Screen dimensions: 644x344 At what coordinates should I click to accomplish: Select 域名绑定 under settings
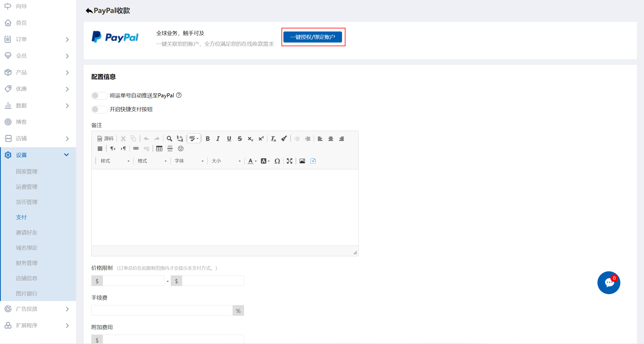27,248
